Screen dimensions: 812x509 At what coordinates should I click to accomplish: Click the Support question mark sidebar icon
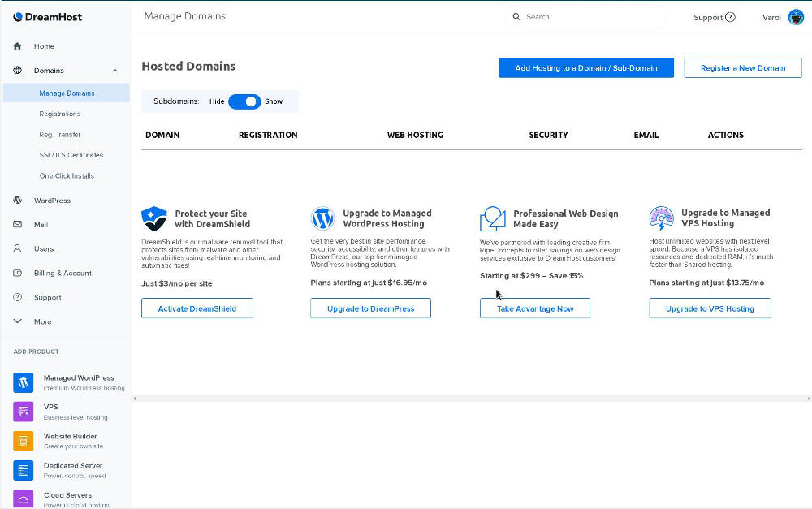(18, 297)
